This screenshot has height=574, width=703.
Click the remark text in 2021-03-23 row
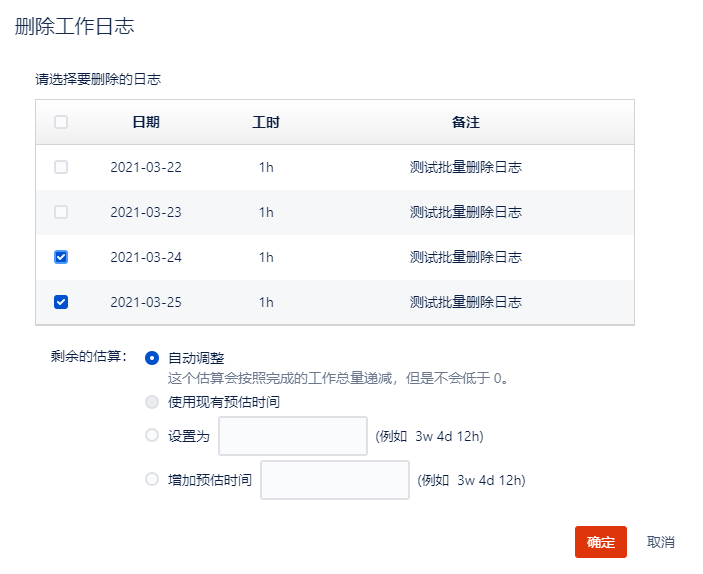(466, 212)
